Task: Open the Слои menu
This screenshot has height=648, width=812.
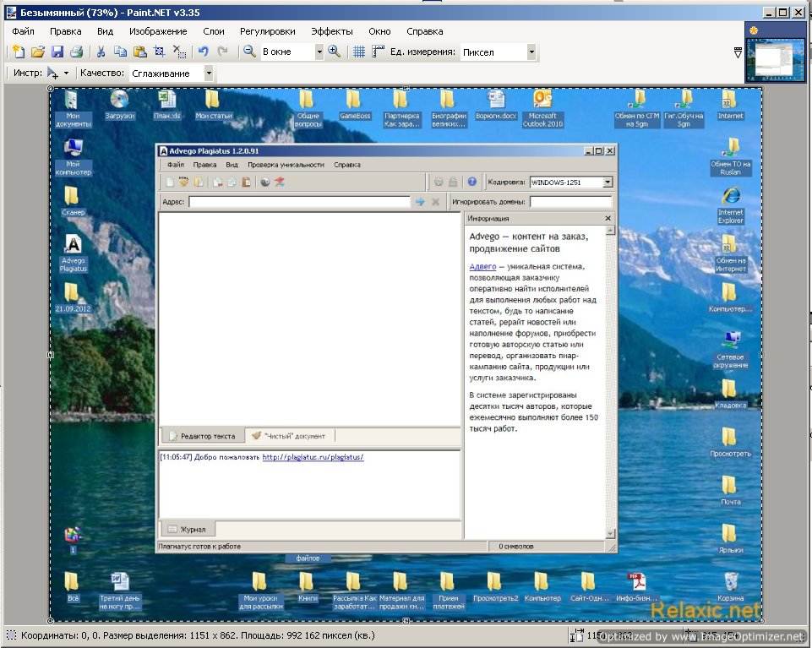Action: pos(214,31)
